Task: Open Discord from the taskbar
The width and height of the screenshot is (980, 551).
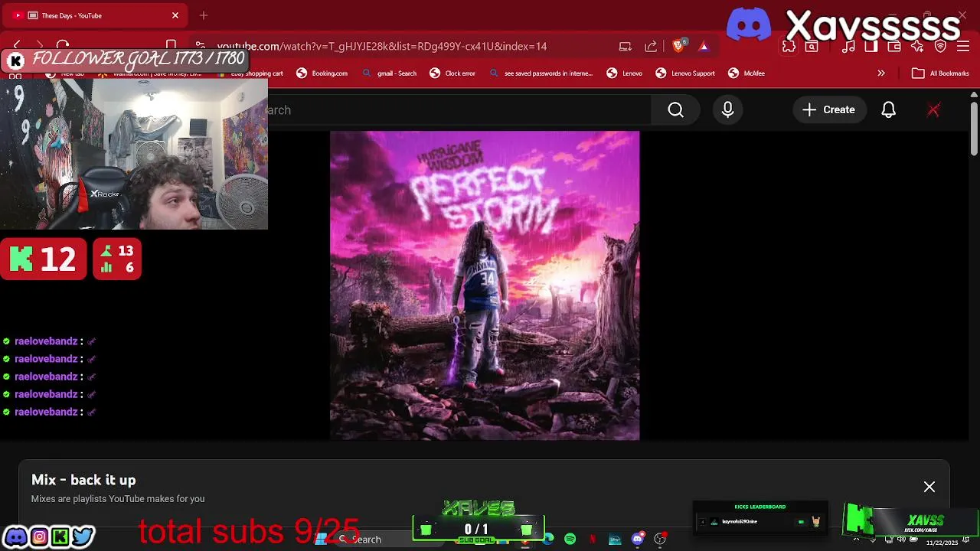Action: [x=637, y=540]
